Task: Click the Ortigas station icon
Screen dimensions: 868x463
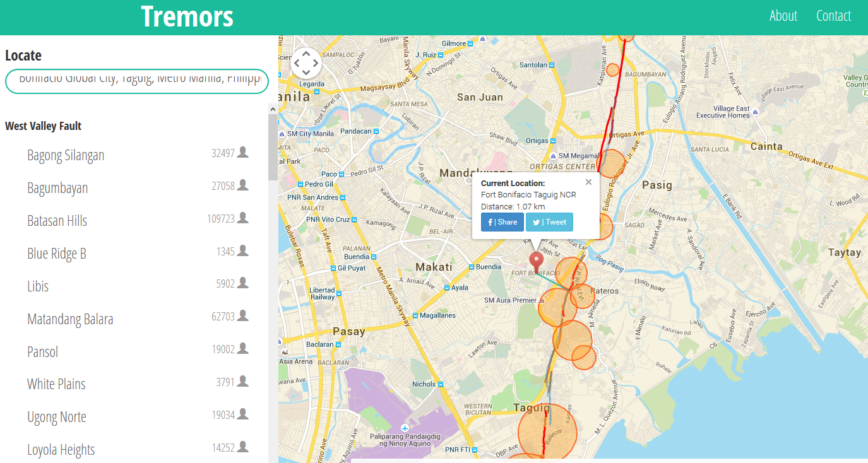Action: [554, 141]
